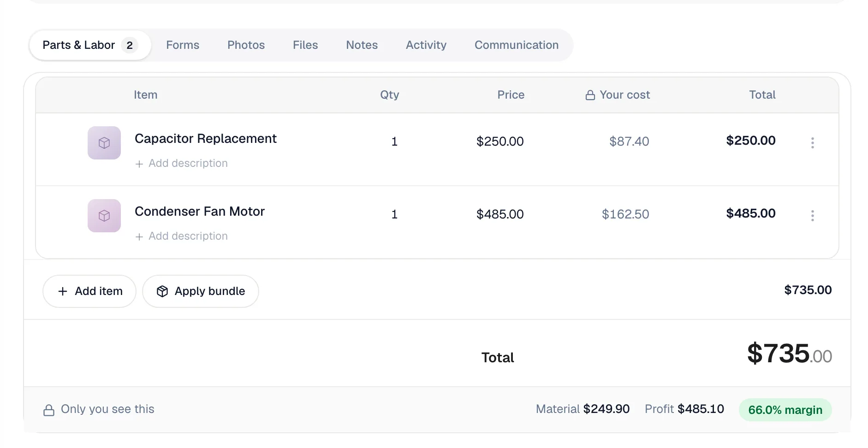The height and width of the screenshot is (448, 868).
Task: Add description to Condenser Fan Motor
Action: [x=181, y=236]
